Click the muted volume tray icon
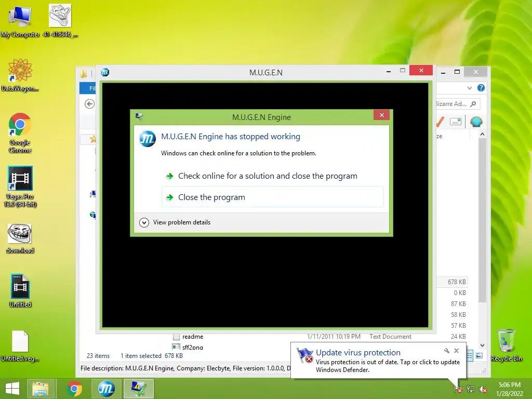532x399 pixels. 483,389
